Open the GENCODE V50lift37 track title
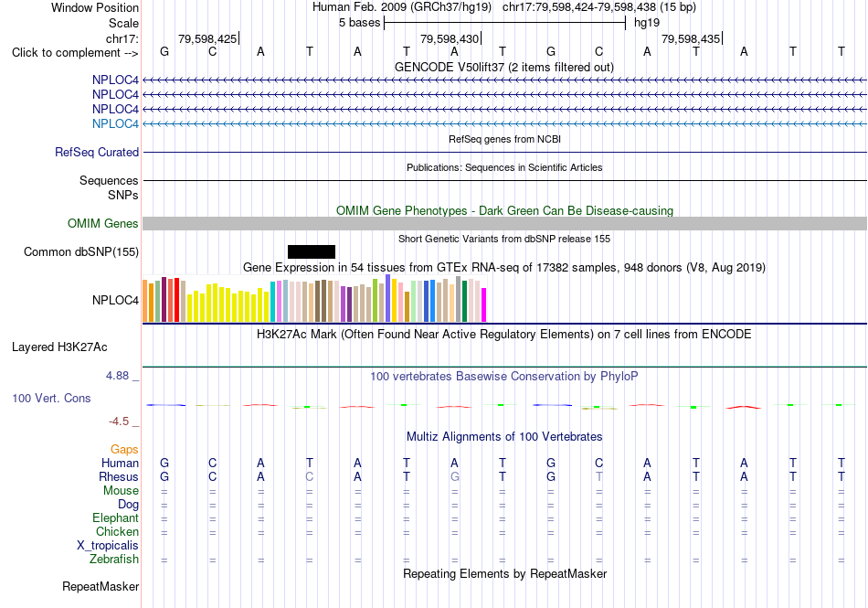Viewport: 868px width, 608px height. click(x=503, y=67)
